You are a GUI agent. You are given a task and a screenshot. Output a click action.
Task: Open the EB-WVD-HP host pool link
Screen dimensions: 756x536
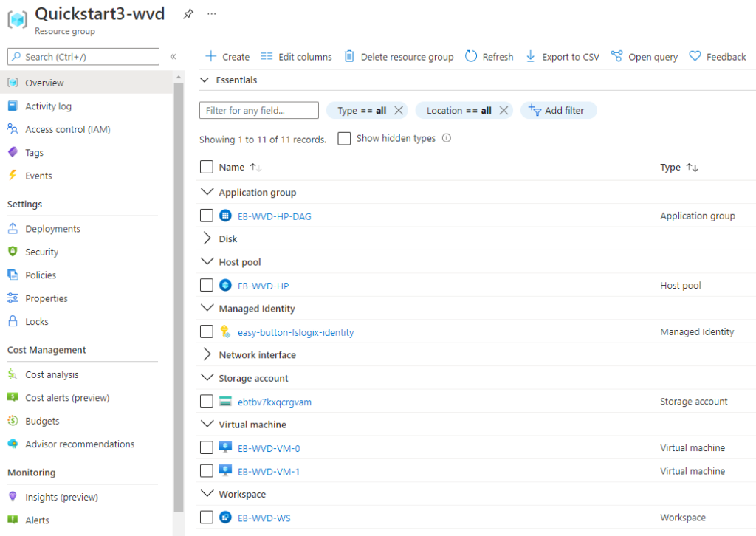click(264, 286)
